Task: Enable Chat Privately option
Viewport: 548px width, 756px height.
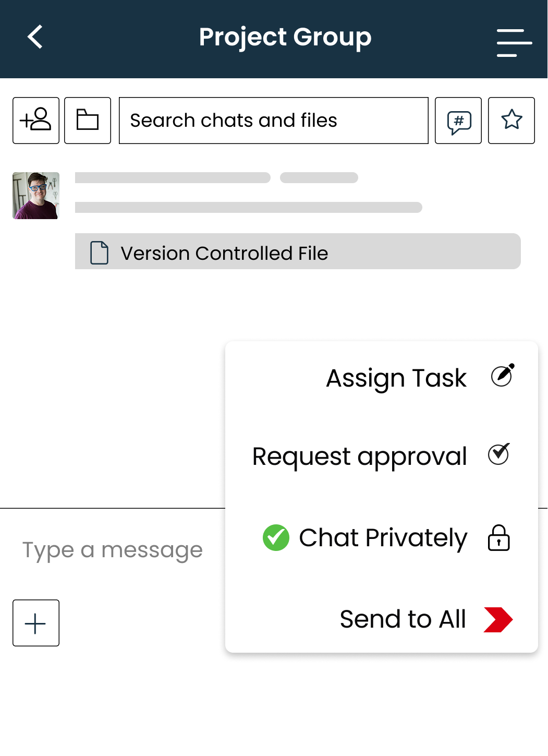Action: coord(382,538)
